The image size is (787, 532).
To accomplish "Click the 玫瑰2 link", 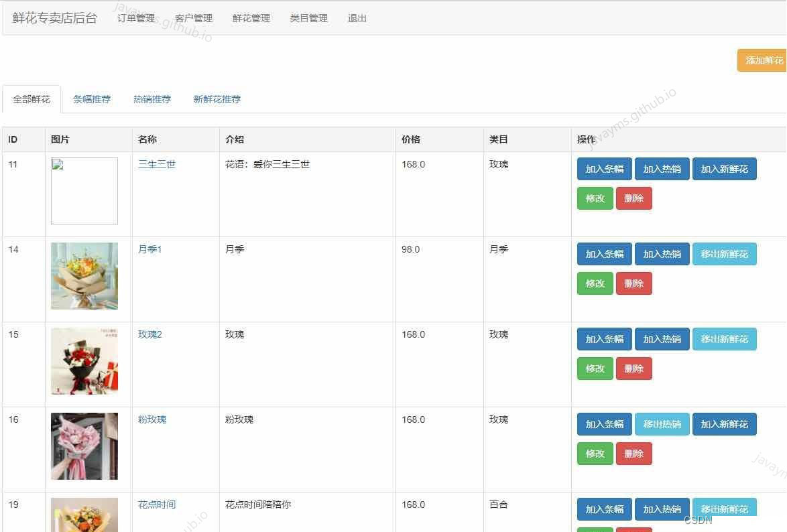I will tap(149, 334).
